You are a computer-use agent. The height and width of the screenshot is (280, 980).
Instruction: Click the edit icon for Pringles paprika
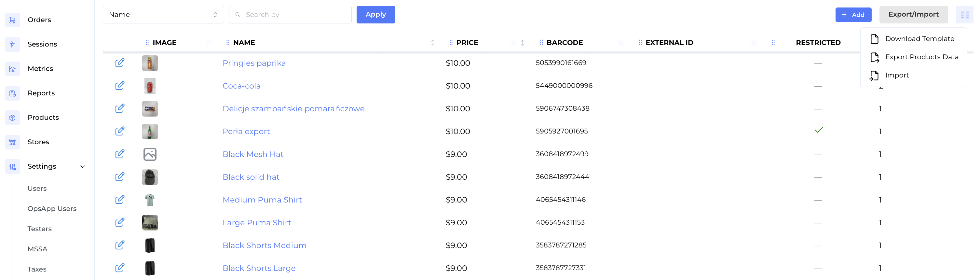[x=119, y=63]
